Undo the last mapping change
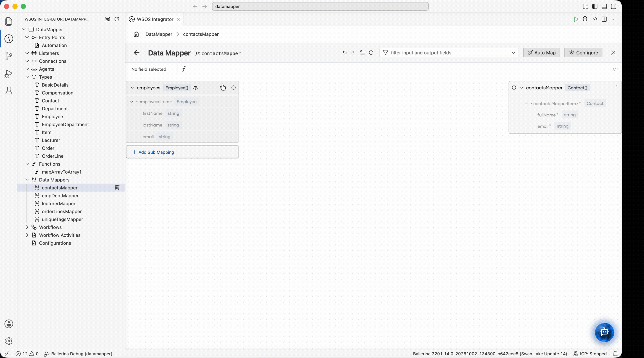 pos(344,53)
